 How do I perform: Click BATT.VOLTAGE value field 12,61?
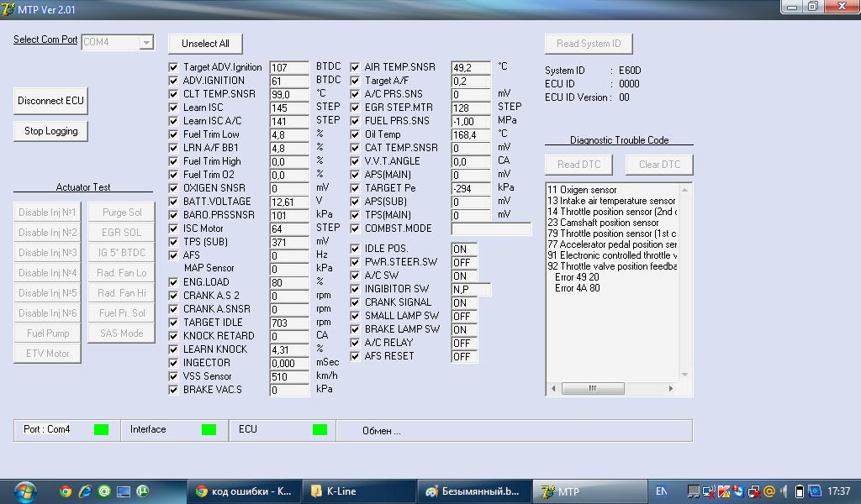pos(289,202)
